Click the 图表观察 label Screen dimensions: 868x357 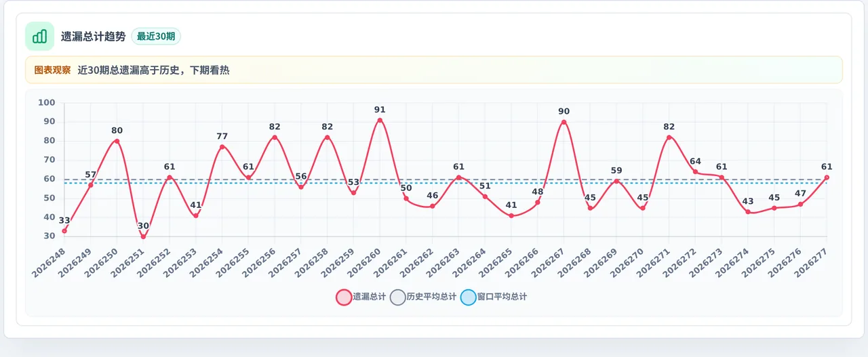point(52,70)
